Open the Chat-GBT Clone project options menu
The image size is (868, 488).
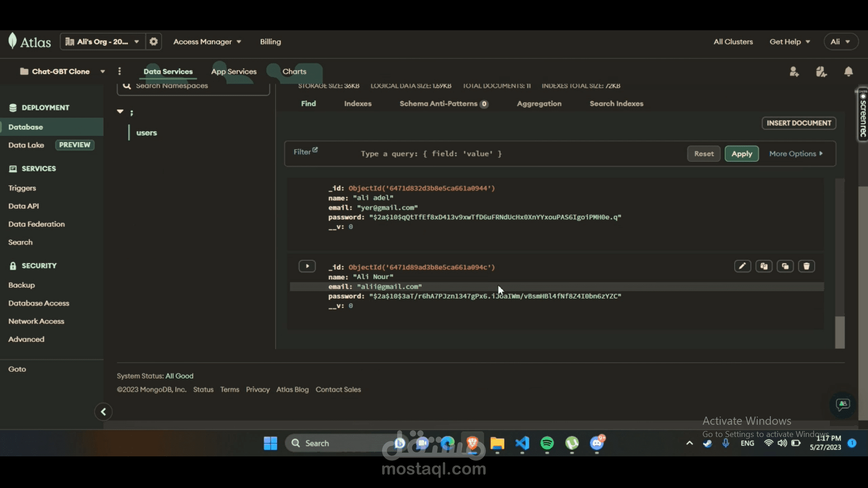tap(119, 71)
